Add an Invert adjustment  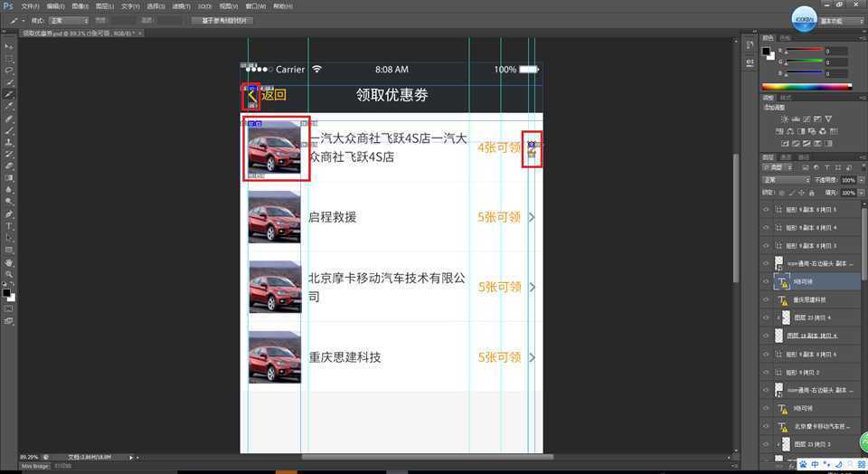coord(785,144)
